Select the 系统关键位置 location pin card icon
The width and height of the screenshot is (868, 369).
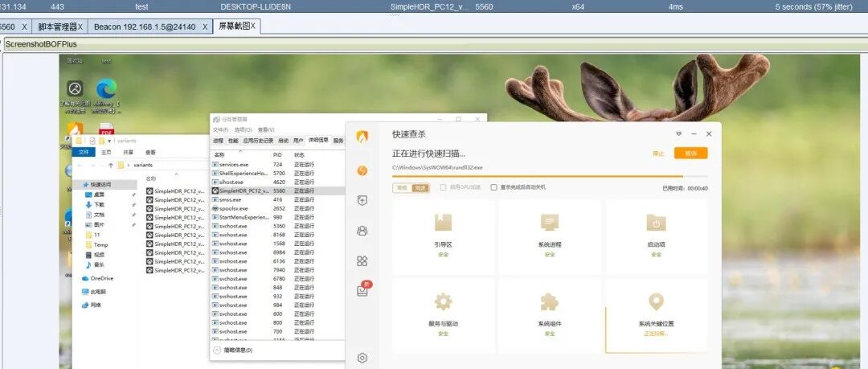pyautogui.click(x=656, y=302)
